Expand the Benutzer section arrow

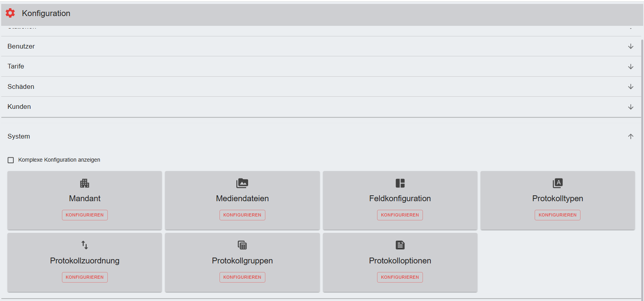[631, 46]
